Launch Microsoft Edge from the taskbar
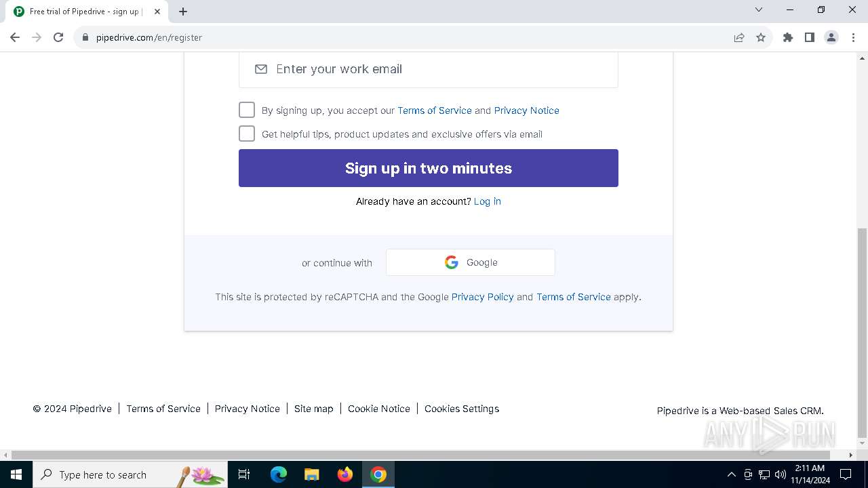Viewport: 868px width, 488px height. (x=279, y=474)
